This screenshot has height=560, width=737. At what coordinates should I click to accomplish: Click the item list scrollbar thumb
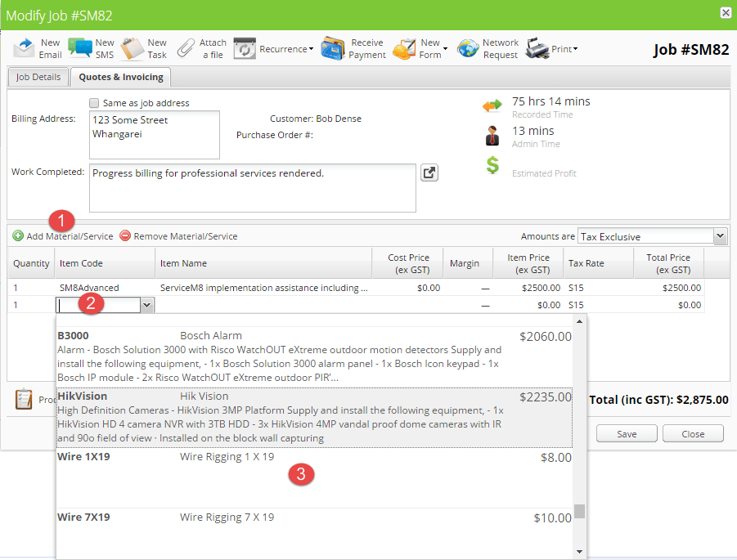579,511
